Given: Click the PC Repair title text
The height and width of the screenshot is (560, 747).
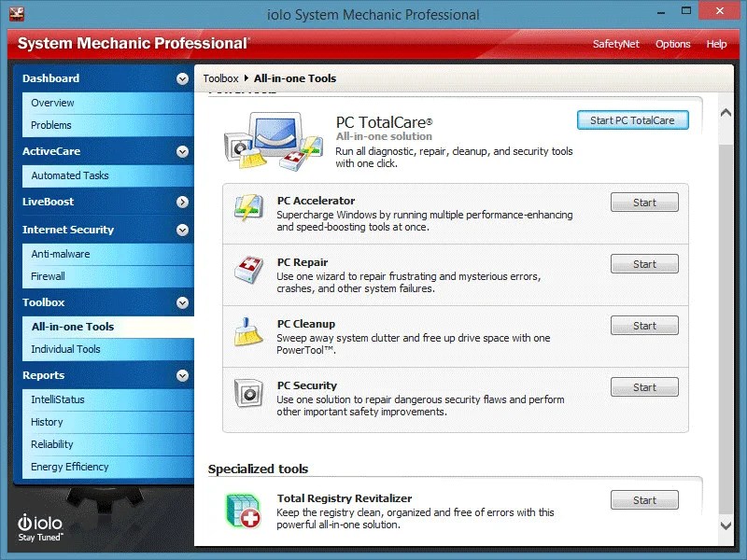Looking at the screenshot, I should point(303,262).
